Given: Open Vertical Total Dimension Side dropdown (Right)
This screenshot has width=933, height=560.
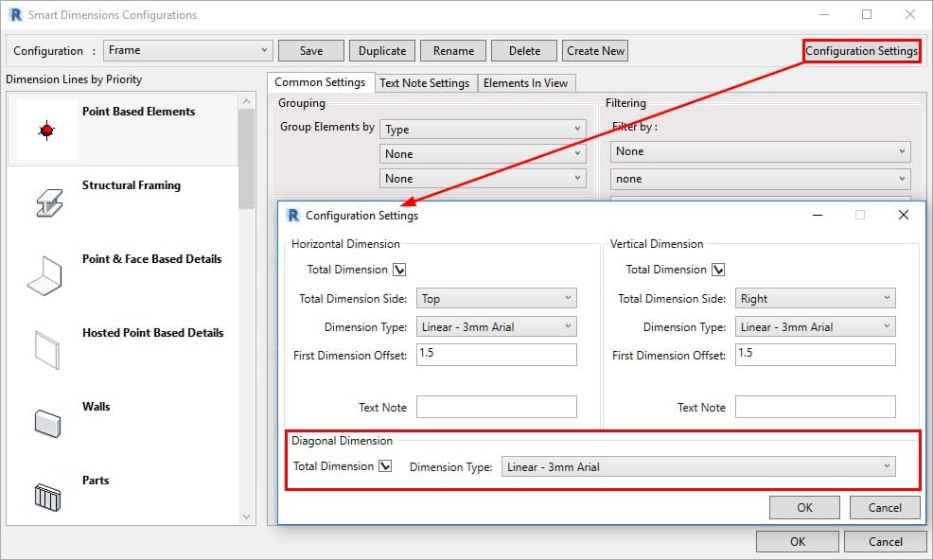Looking at the screenshot, I should click(x=815, y=298).
